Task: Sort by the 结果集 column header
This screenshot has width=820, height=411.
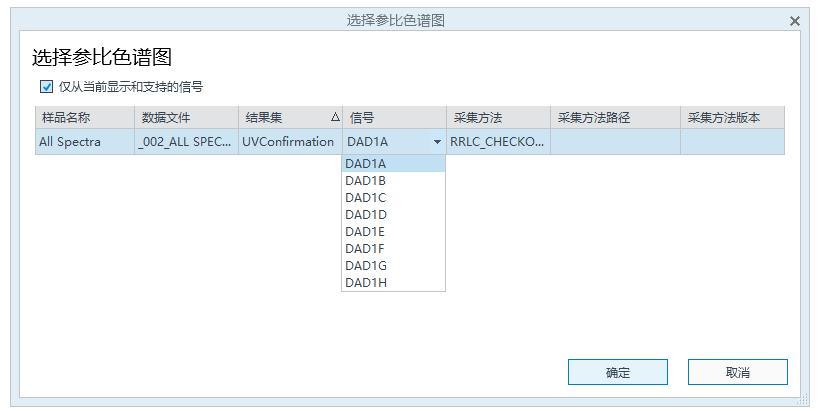Action: pyautogui.click(x=291, y=118)
